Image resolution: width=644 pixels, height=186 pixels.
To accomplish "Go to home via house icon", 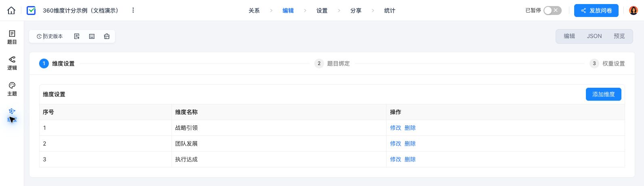I will pos(11,11).
